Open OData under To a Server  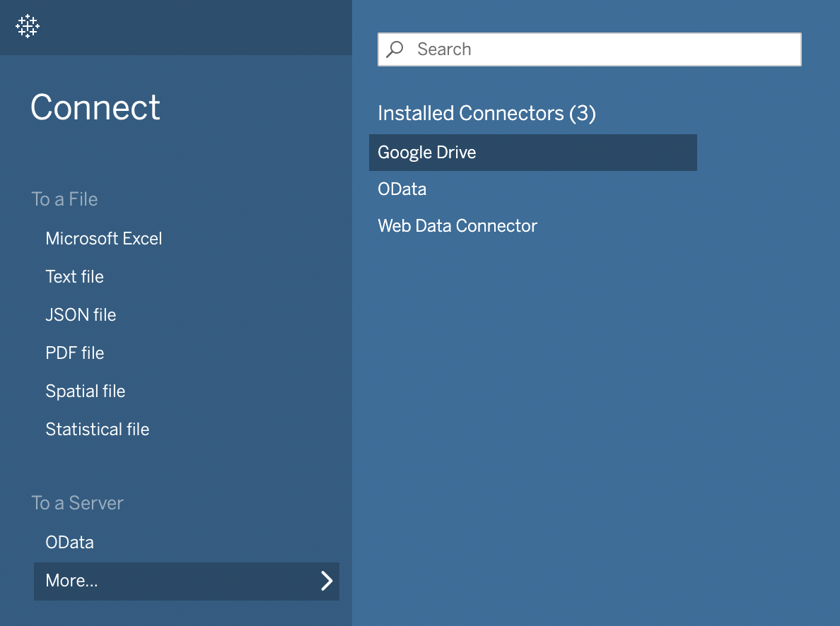pos(69,543)
